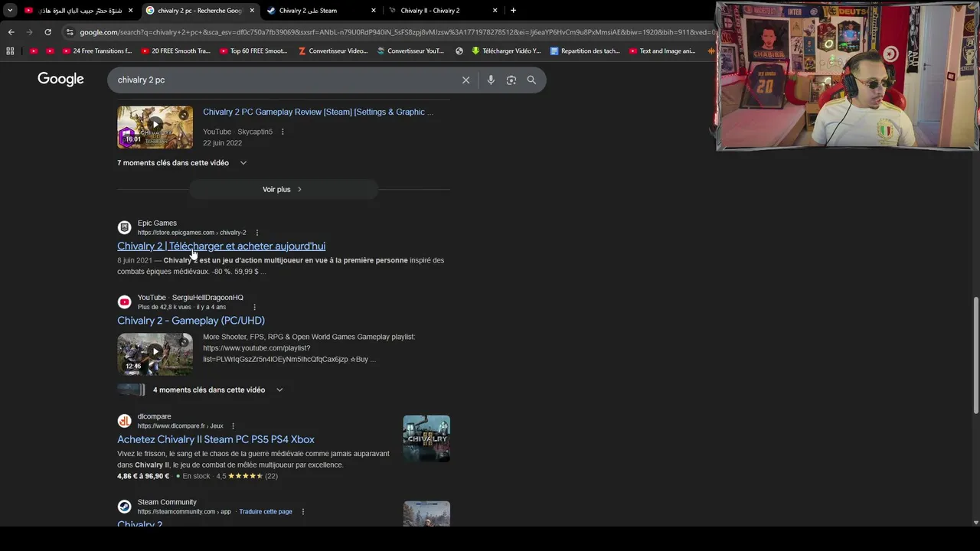Open the dlcompare Chivalry II cover image
This screenshot has height=551, width=980.
[x=426, y=439]
